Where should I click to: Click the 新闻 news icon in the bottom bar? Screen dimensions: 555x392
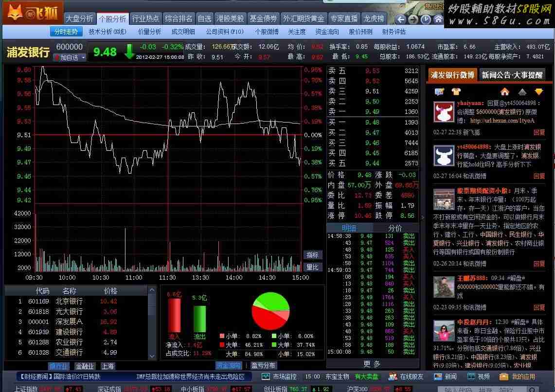438,377
